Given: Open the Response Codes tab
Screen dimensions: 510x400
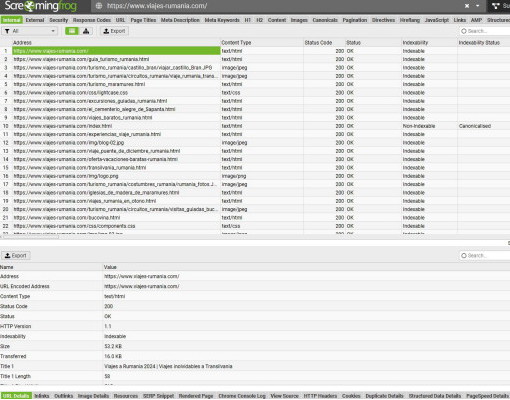Looking at the screenshot, I should tap(92, 20).
